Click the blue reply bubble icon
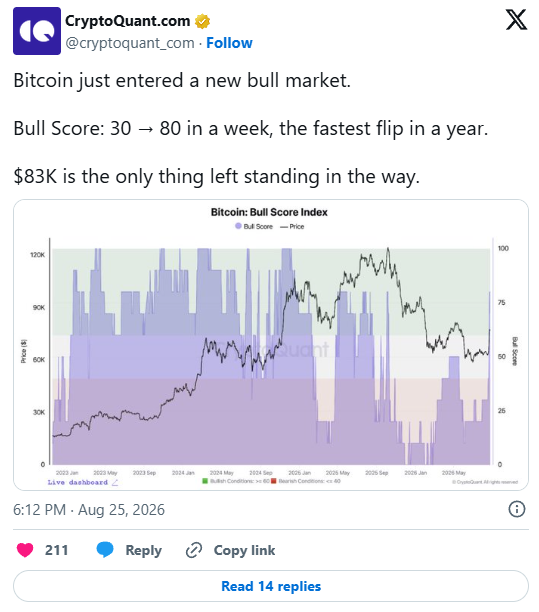Screen dimensions: 539x612 (x=105, y=550)
